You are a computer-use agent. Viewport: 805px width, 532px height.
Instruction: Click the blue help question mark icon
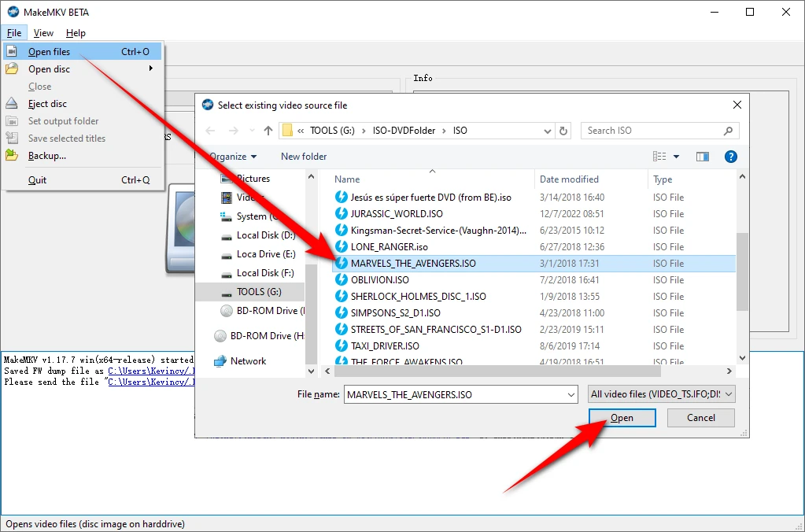coord(730,157)
